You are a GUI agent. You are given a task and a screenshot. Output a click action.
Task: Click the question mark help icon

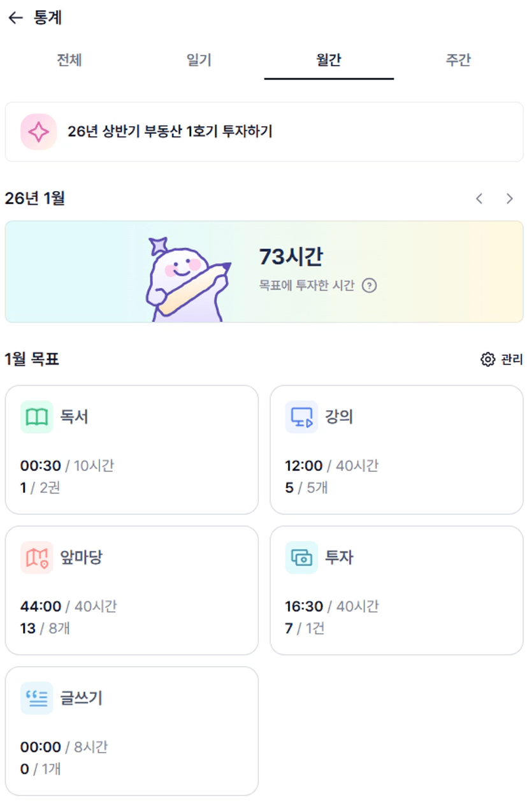[x=369, y=286]
